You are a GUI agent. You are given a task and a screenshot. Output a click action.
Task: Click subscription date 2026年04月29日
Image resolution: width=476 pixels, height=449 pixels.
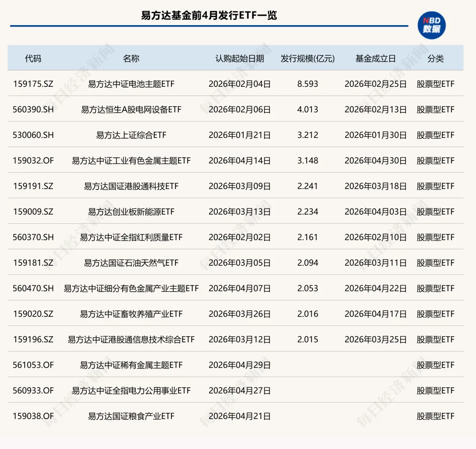tap(239, 364)
